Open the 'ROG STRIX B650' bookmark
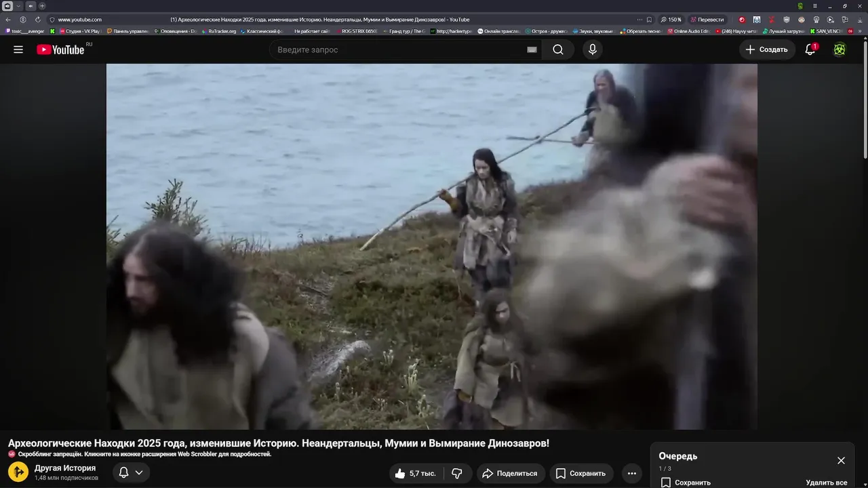Screen dimensions: 868x488 [x=357, y=31]
